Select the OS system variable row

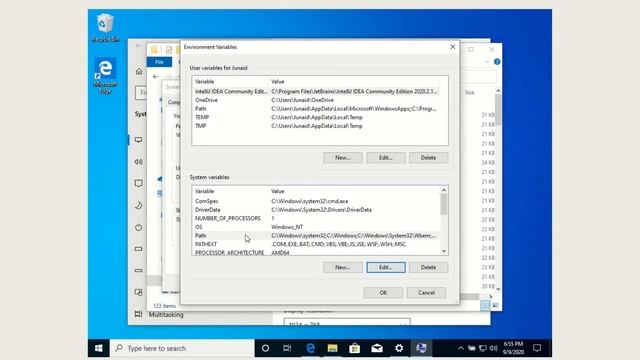(316, 227)
